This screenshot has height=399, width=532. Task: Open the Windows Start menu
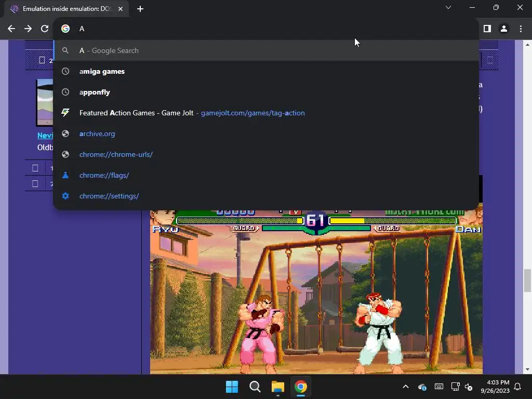pyautogui.click(x=232, y=387)
